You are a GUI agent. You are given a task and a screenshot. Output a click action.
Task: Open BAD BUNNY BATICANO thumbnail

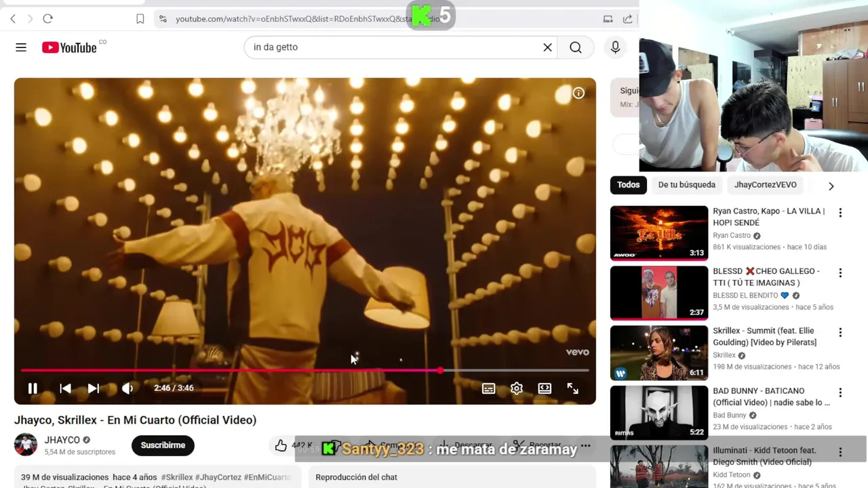pos(659,412)
